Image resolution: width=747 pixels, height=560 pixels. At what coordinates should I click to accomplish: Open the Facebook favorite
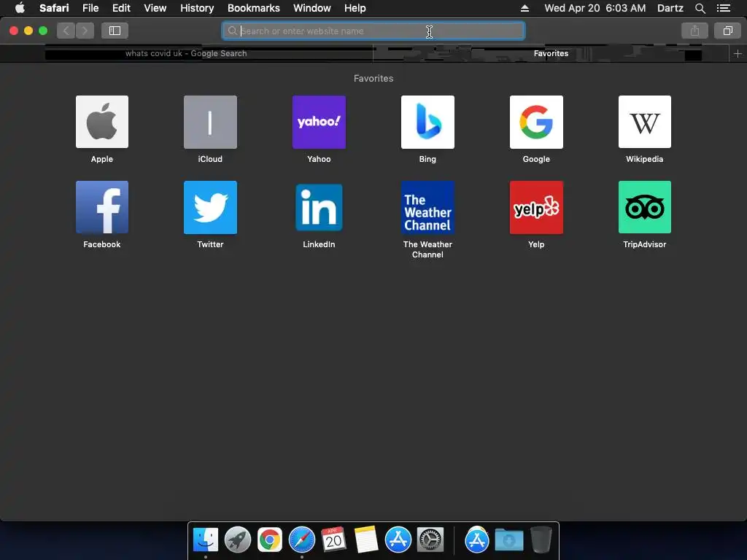102,207
